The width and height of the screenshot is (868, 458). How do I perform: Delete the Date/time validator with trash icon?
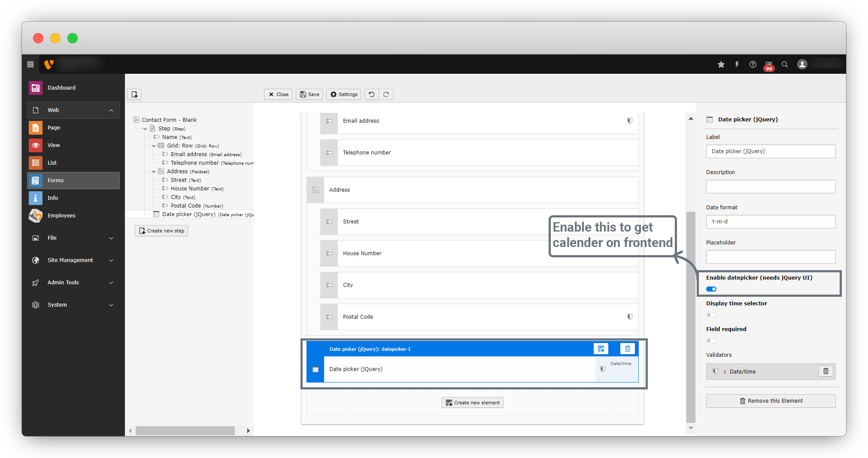(826, 371)
